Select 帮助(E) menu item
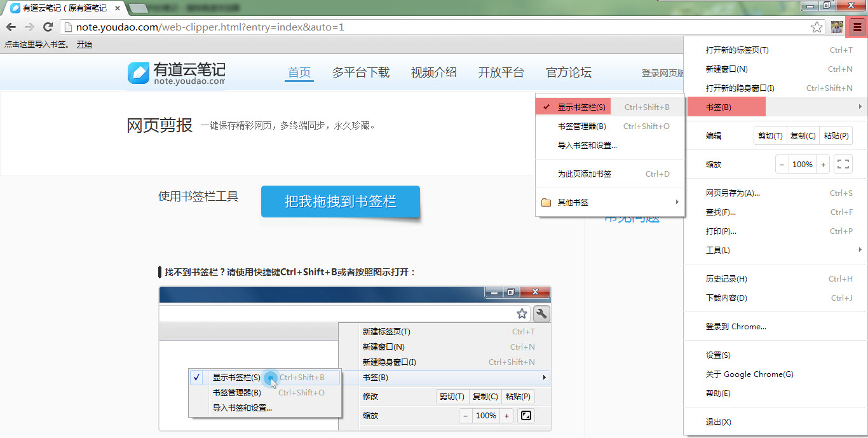Image resolution: width=868 pixels, height=438 pixels. pyautogui.click(x=776, y=393)
